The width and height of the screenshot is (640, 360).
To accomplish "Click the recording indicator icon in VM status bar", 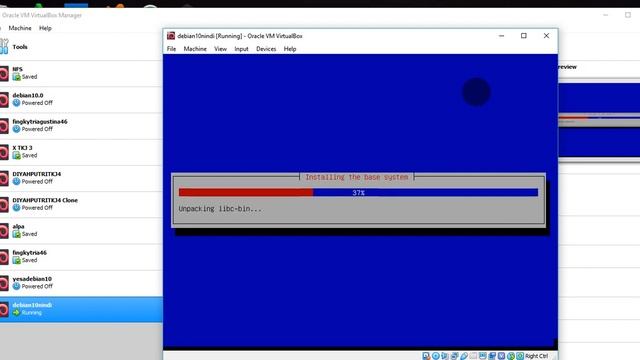I will (492, 356).
